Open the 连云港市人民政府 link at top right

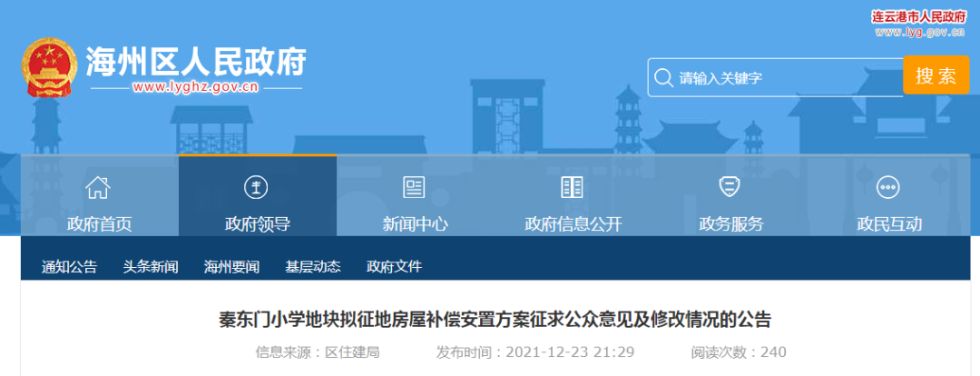pos(918,17)
